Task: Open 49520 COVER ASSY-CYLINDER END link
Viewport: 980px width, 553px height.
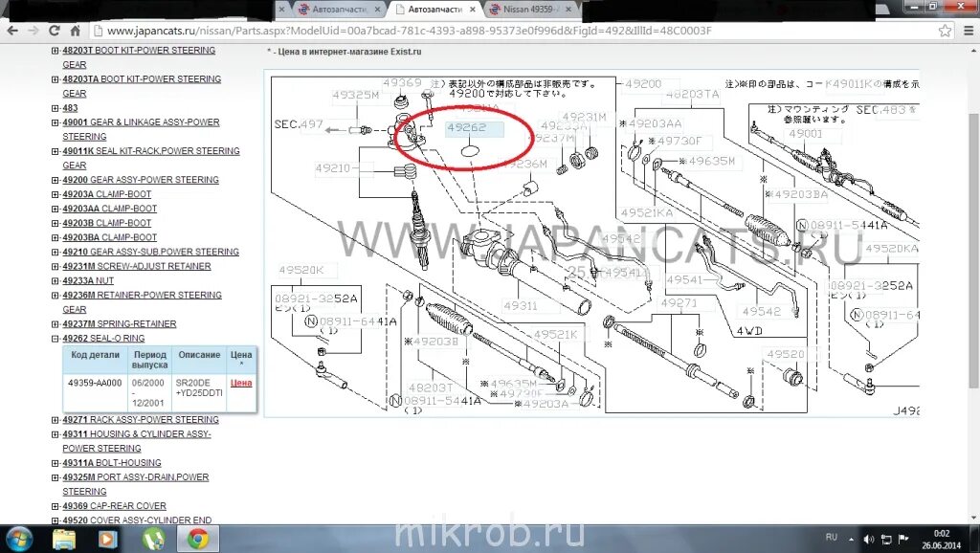Action: 137,520
